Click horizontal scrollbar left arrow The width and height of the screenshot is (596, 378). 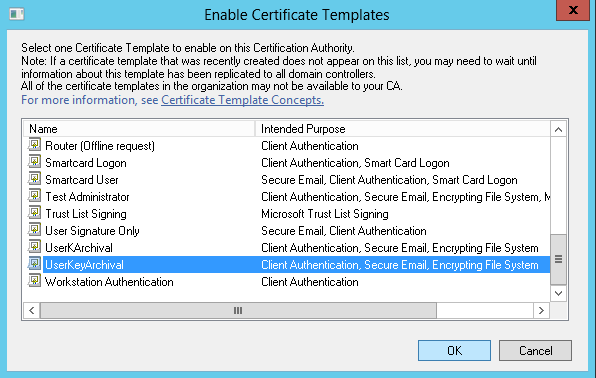32,311
